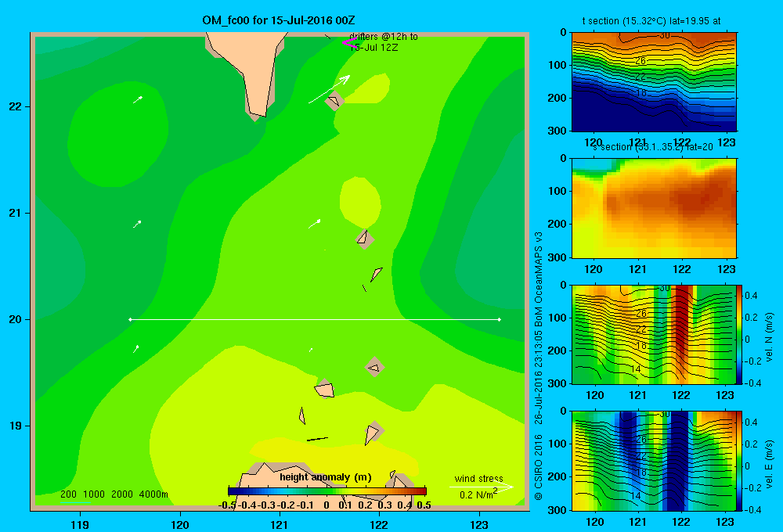
Task: Click the '14' contour label in vel. N section
Action: (x=636, y=368)
